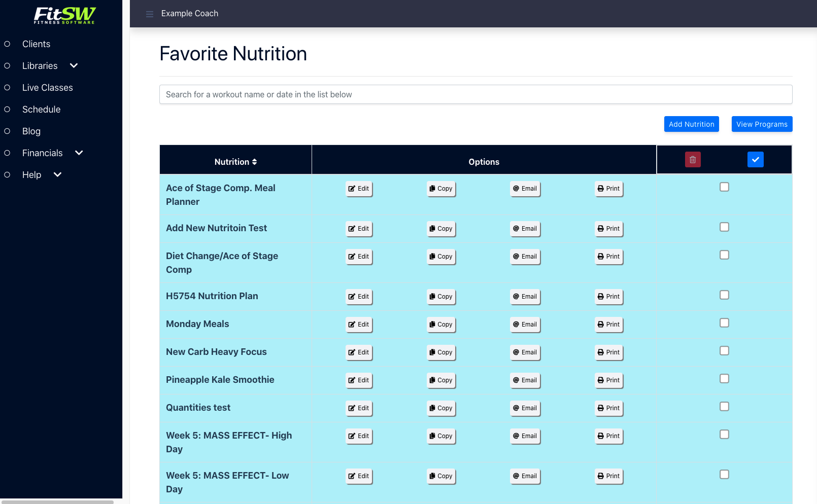Email the H5754 Nutrition Plan

pyautogui.click(x=525, y=297)
